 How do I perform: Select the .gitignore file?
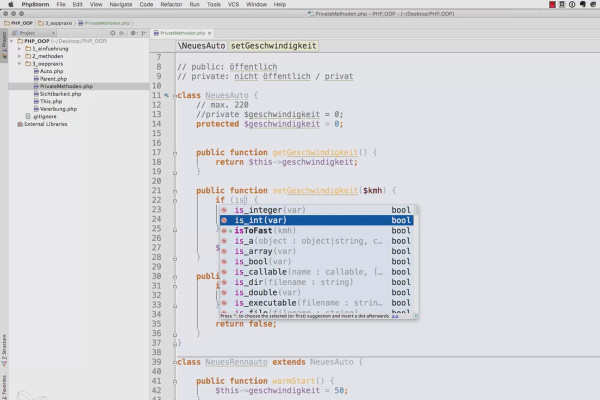click(x=41, y=116)
